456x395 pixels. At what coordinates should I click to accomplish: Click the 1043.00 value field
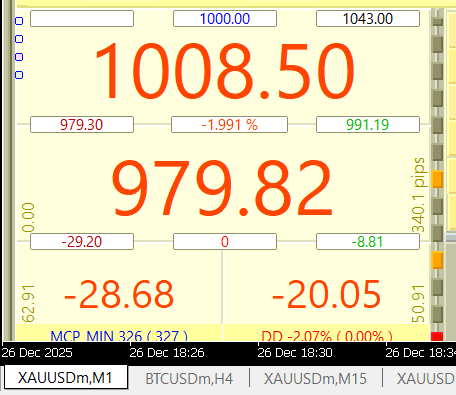pyautogui.click(x=368, y=18)
